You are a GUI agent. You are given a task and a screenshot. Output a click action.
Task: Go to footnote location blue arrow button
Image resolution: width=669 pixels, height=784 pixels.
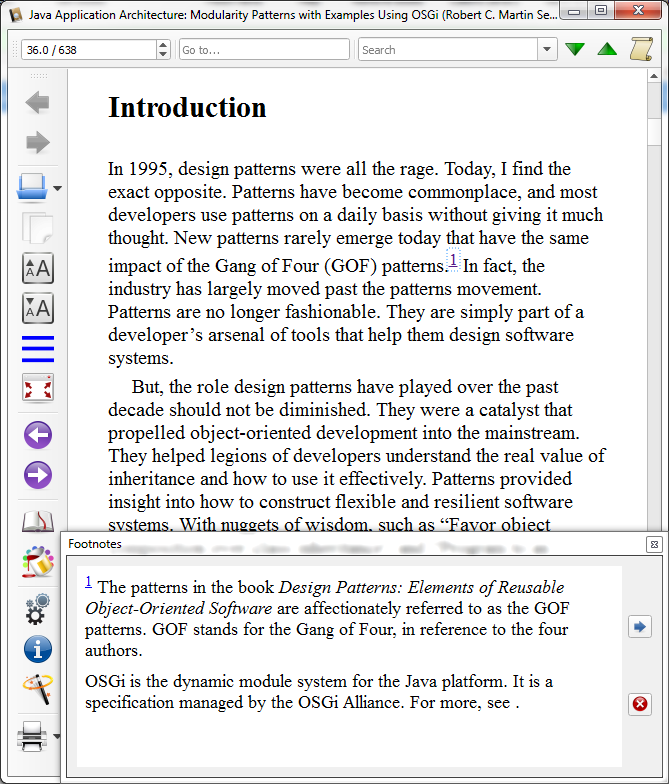click(x=640, y=626)
